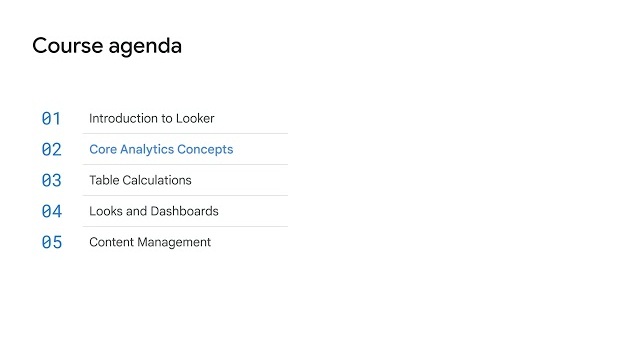Select the 04 module number

coord(51,211)
